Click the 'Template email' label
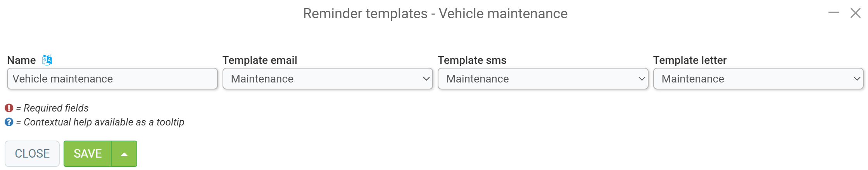 [x=260, y=60]
